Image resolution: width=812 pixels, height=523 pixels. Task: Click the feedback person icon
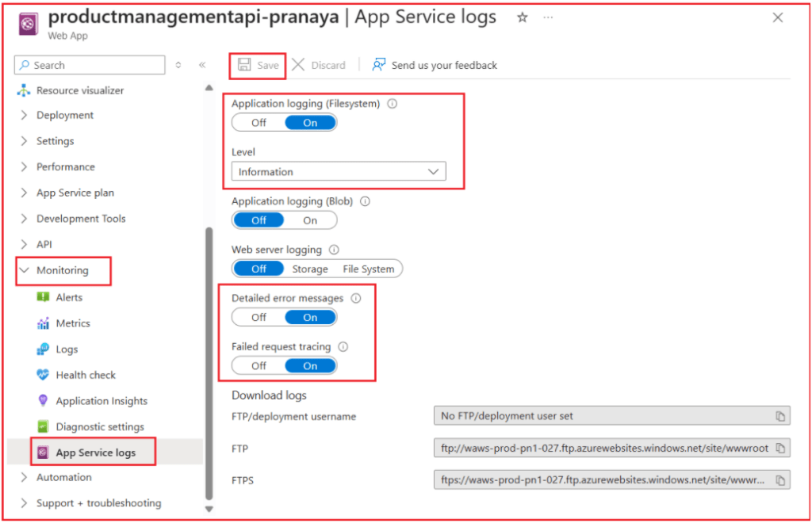378,65
